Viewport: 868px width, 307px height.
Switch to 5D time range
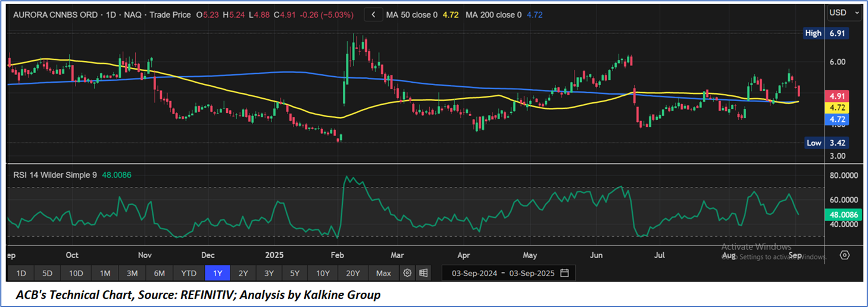pyautogui.click(x=48, y=273)
